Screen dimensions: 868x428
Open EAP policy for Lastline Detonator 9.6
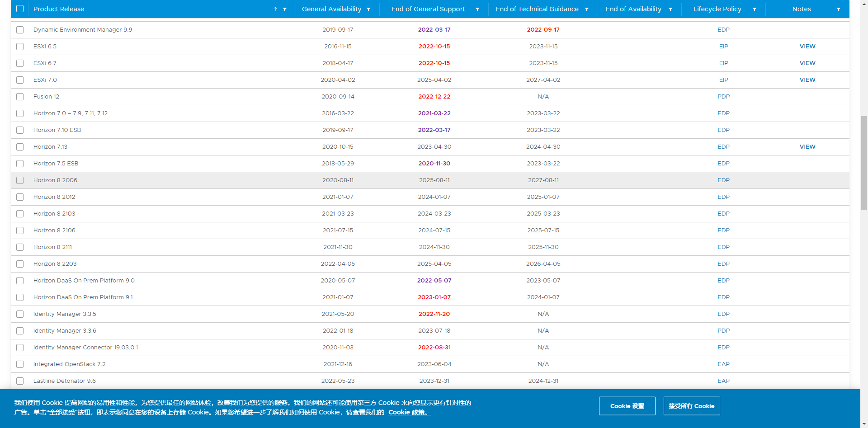pyautogui.click(x=724, y=381)
